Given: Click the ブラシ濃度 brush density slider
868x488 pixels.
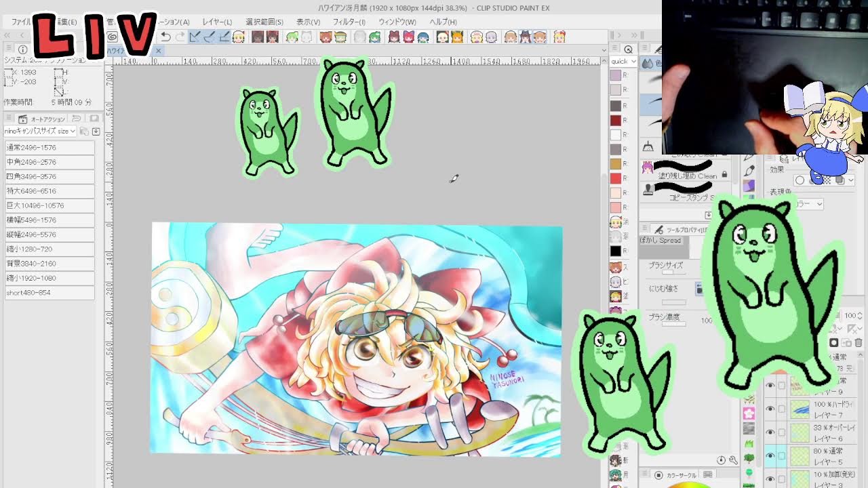Looking at the screenshot, I should coord(674,325).
